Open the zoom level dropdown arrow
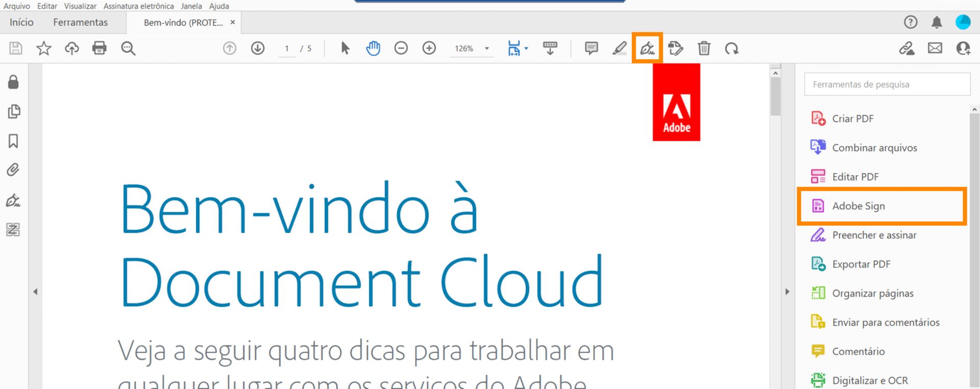 (x=487, y=48)
